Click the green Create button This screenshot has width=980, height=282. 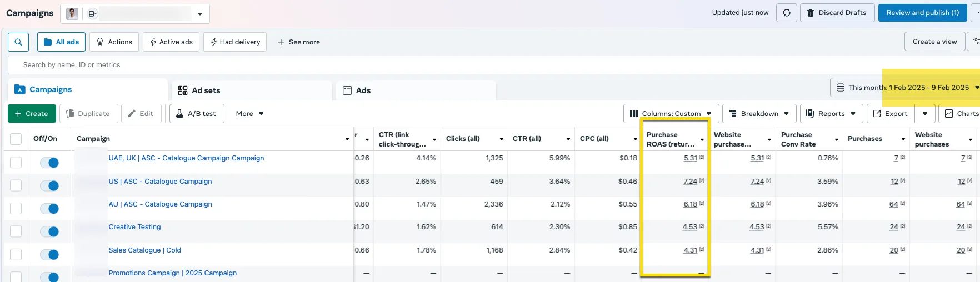[x=32, y=114]
